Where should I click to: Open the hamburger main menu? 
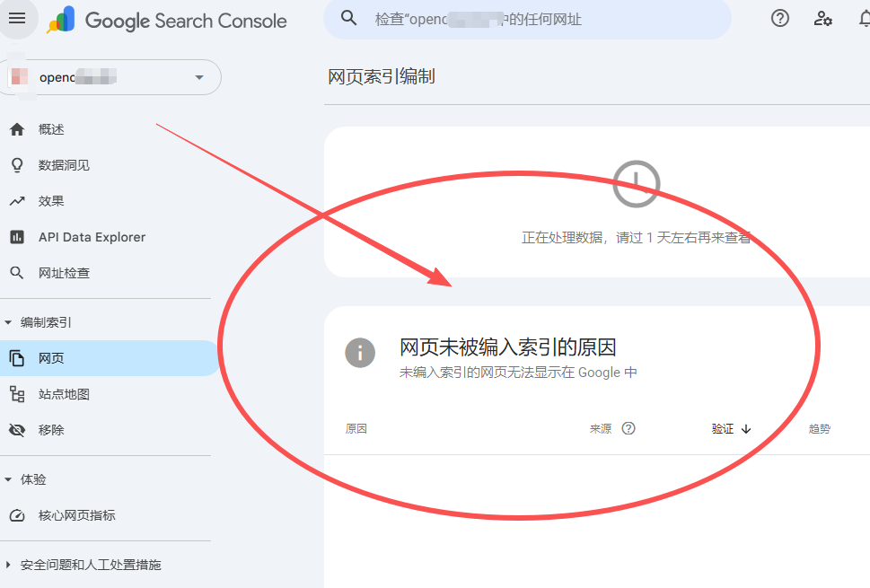click(17, 18)
